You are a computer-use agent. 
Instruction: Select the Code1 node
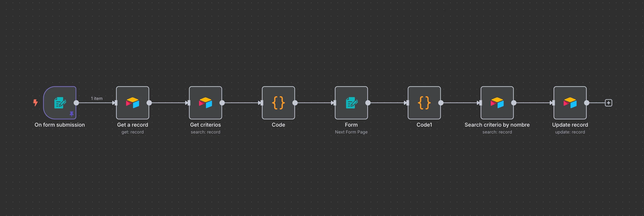(424, 103)
